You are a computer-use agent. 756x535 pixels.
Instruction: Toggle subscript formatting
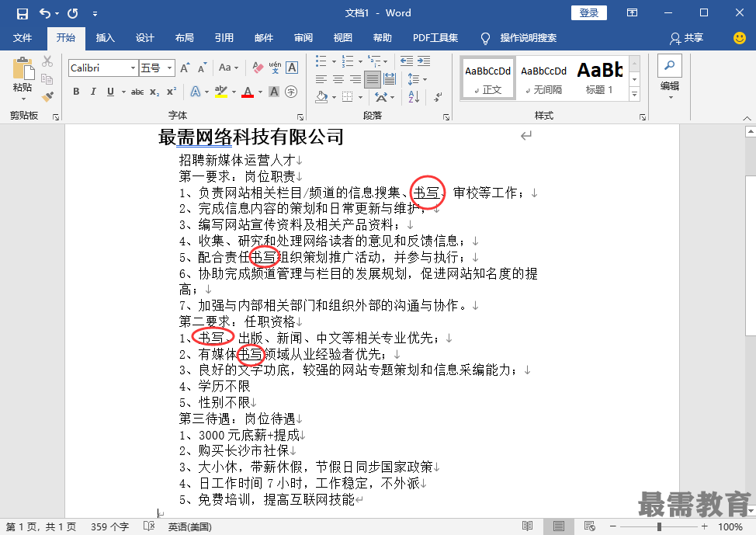pos(154,92)
